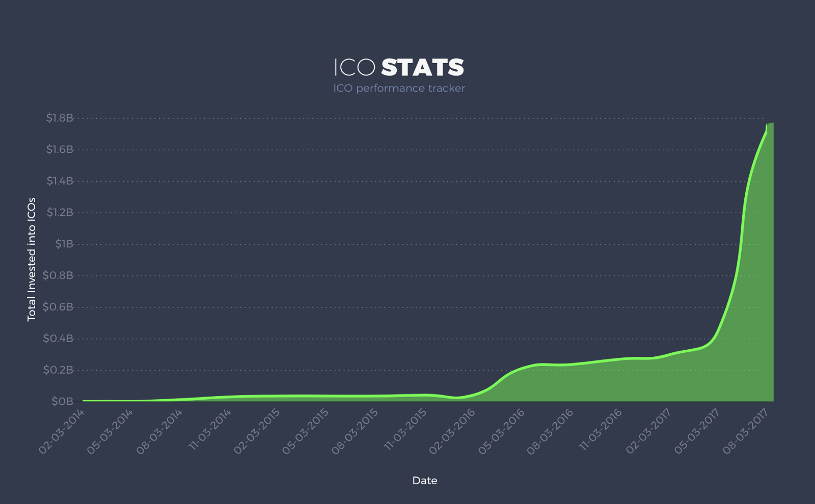815x504 pixels.
Task: Select the $1.6B y-axis label
Action: coord(59,150)
